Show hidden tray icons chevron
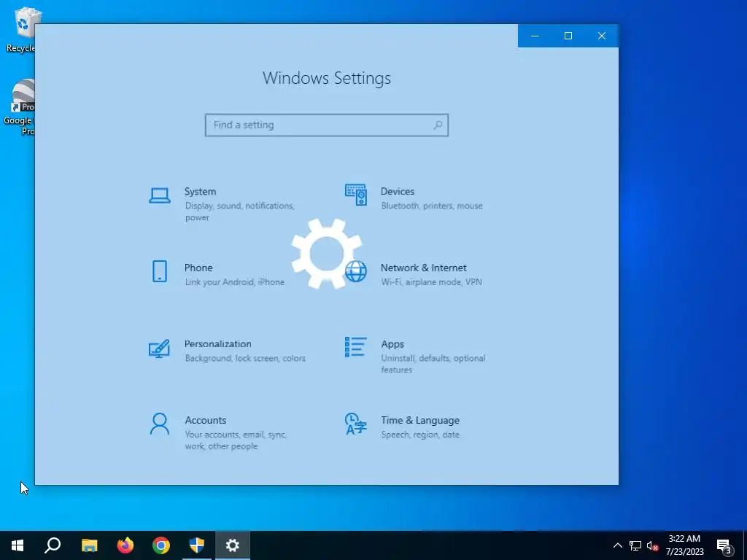Viewport: 747px width, 560px height. (x=617, y=545)
